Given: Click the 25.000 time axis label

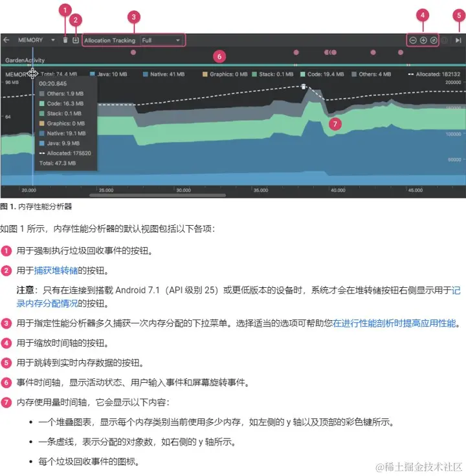Looking at the screenshot, I should [106, 190].
